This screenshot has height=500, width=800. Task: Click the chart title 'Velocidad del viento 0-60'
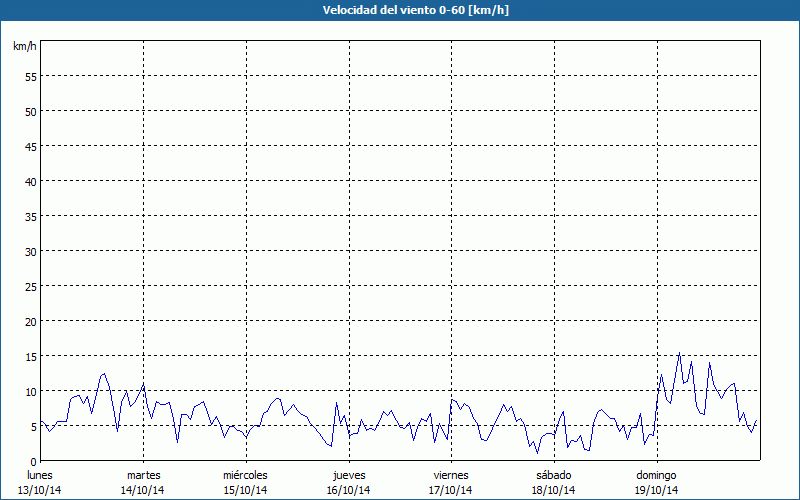click(x=400, y=10)
